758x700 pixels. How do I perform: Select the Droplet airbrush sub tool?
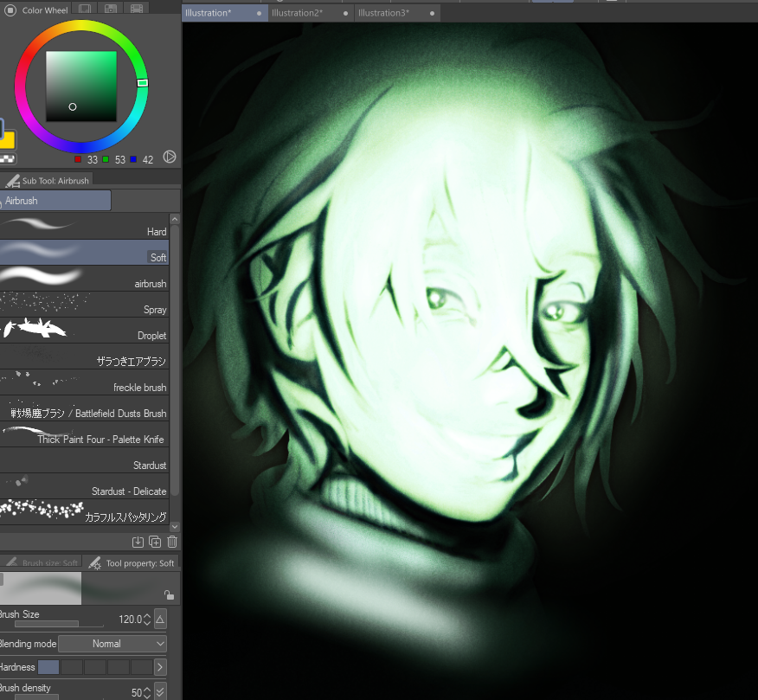85,331
